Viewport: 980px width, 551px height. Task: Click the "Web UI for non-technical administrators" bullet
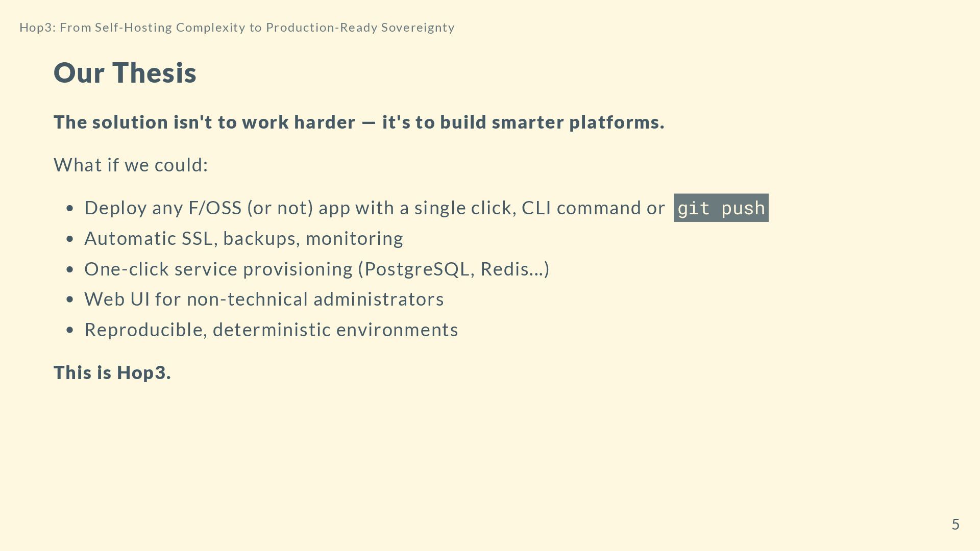click(264, 299)
